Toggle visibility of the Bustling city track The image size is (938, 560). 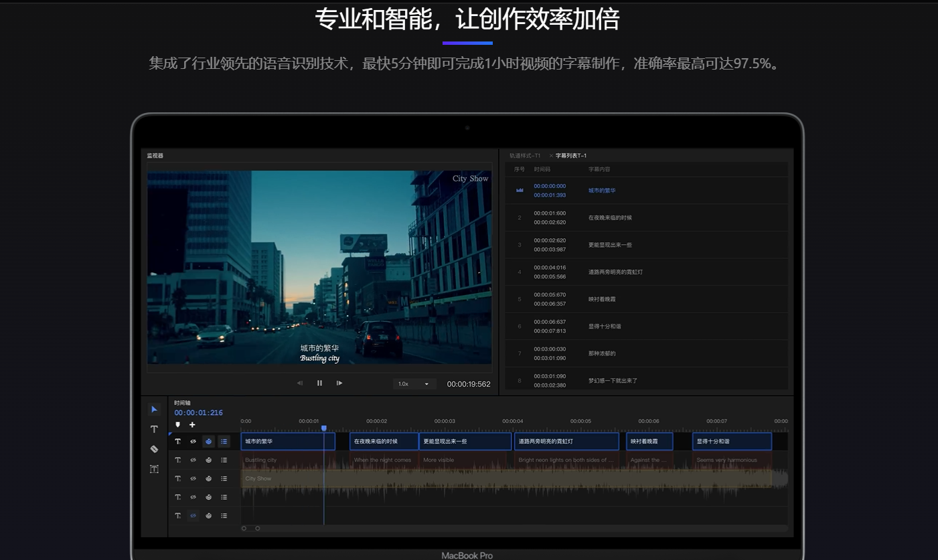193,460
